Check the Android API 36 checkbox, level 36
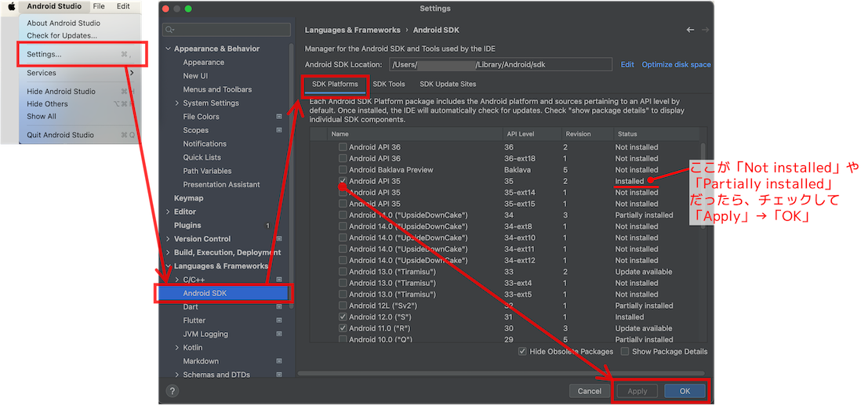The image size is (868, 405). click(343, 147)
